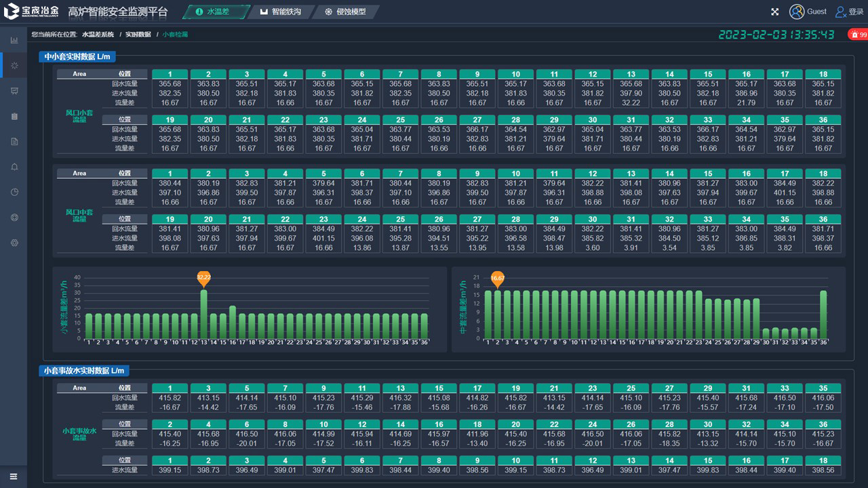
Task: Go to 实时数据 in the breadcrumb
Action: (138, 34)
